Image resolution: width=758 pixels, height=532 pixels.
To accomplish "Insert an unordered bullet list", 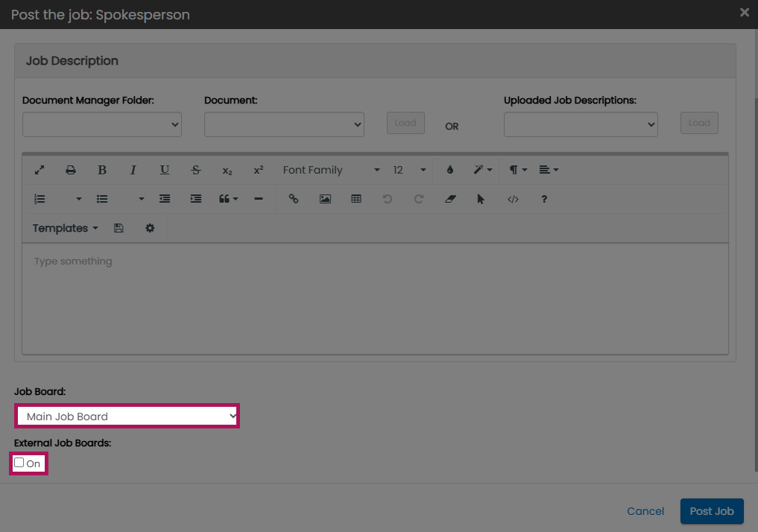I will click(102, 199).
